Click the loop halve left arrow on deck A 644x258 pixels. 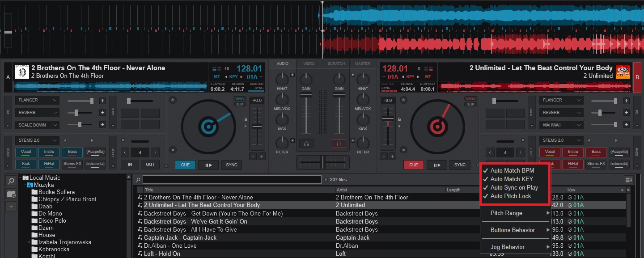point(125,152)
